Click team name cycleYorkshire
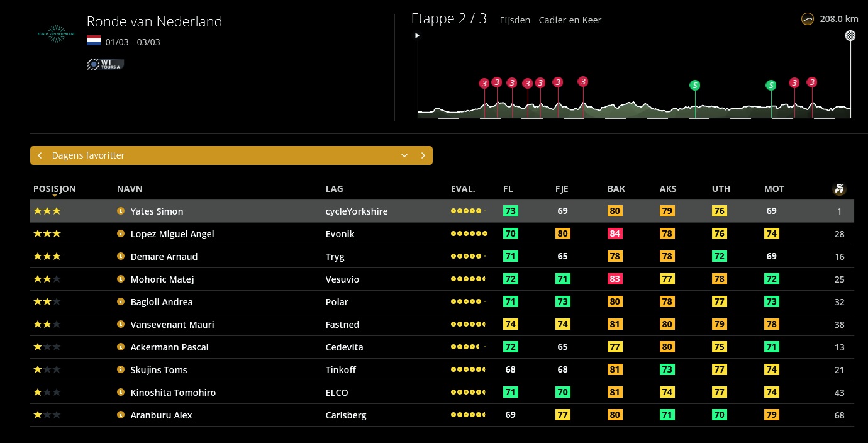 click(x=356, y=211)
